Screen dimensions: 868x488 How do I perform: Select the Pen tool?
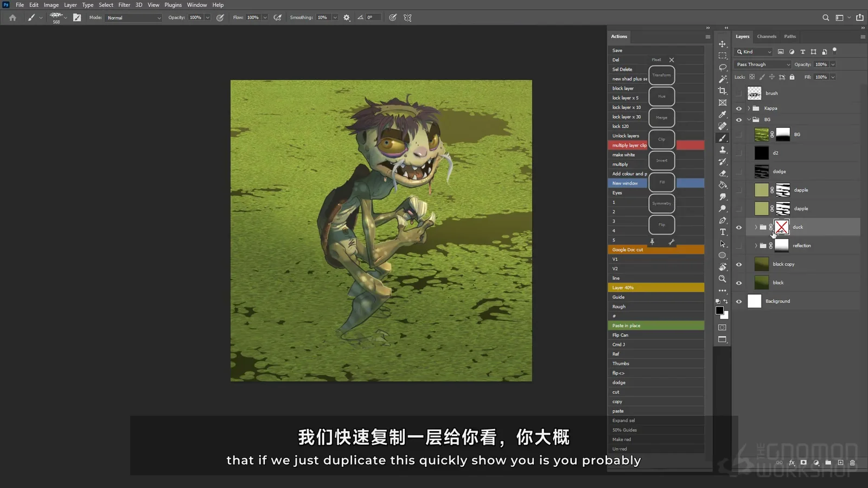click(x=722, y=220)
